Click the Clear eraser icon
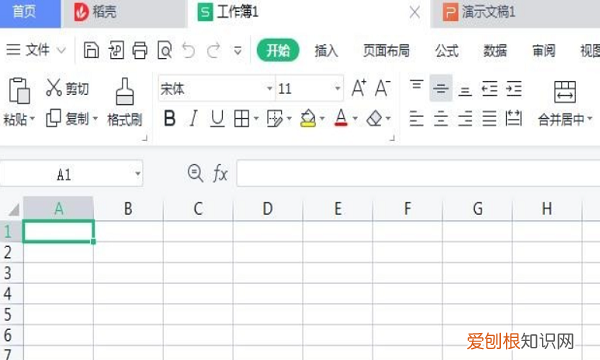 click(x=374, y=119)
